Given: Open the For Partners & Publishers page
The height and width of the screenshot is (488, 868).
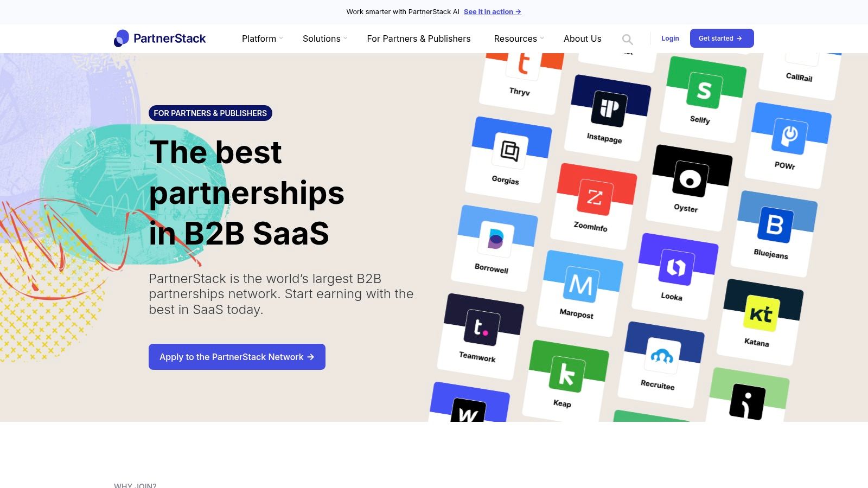Looking at the screenshot, I should tap(419, 38).
